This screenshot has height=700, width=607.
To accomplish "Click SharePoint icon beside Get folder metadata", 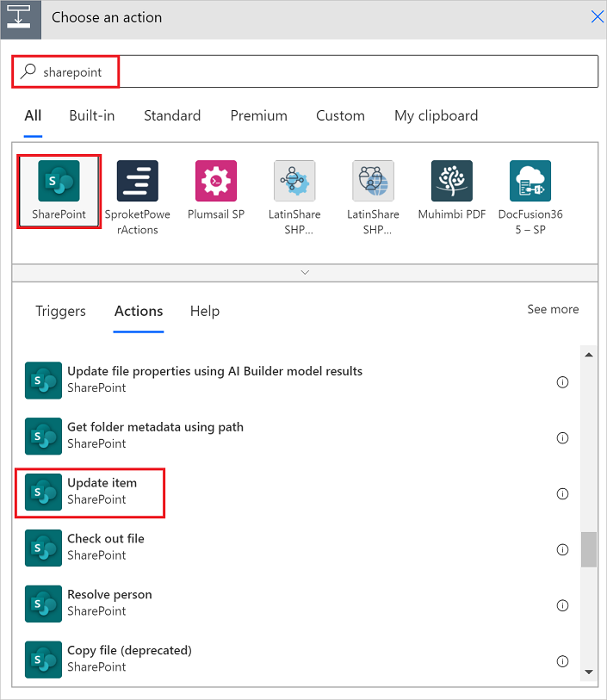I will [x=43, y=437].
